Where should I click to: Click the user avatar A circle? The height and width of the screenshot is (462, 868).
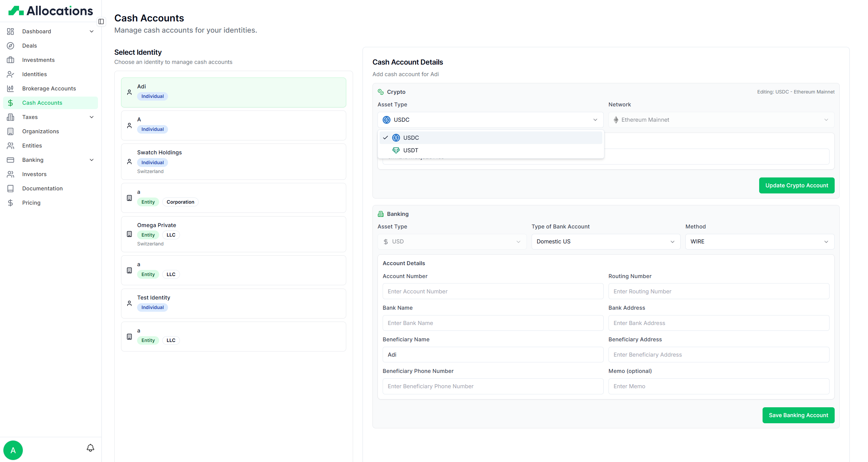coord(13,450)
